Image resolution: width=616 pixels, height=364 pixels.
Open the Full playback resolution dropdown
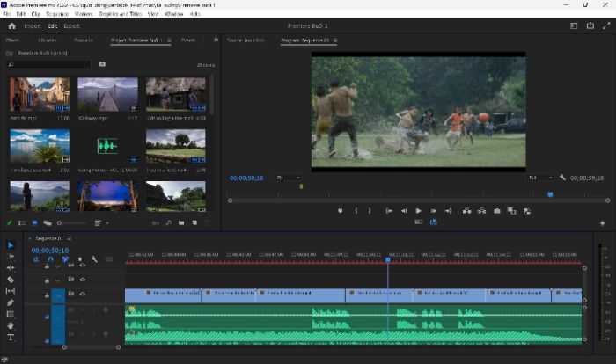pos(540,178)
